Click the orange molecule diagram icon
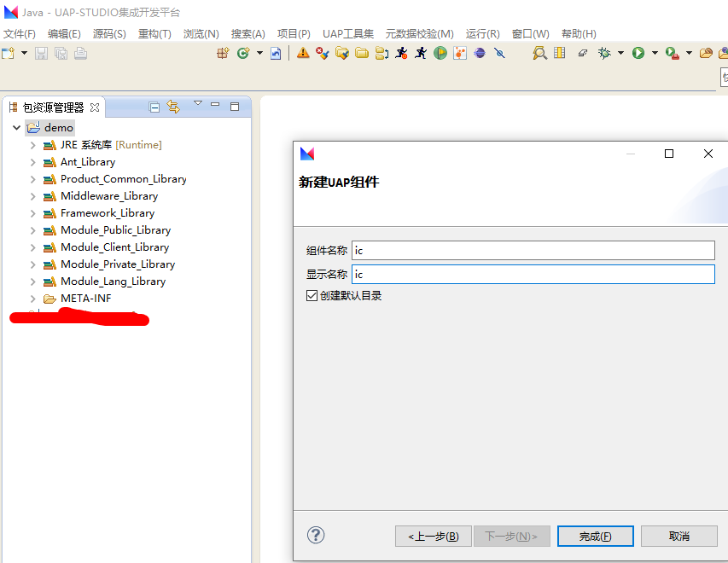The image size is (728, 563). pos(460,53)
